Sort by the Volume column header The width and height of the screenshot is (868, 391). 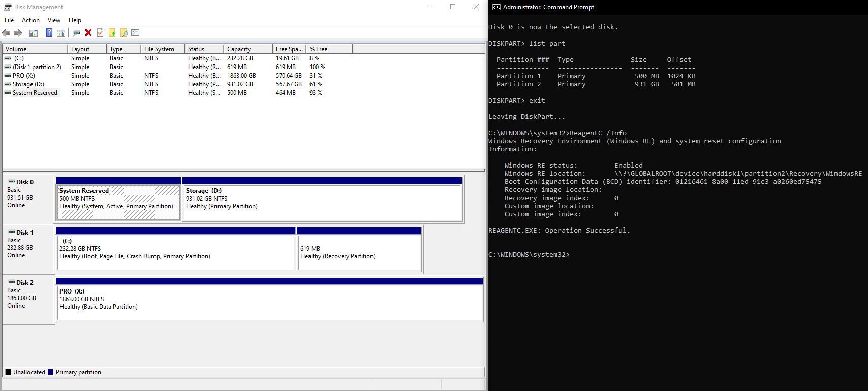[35, 49]
